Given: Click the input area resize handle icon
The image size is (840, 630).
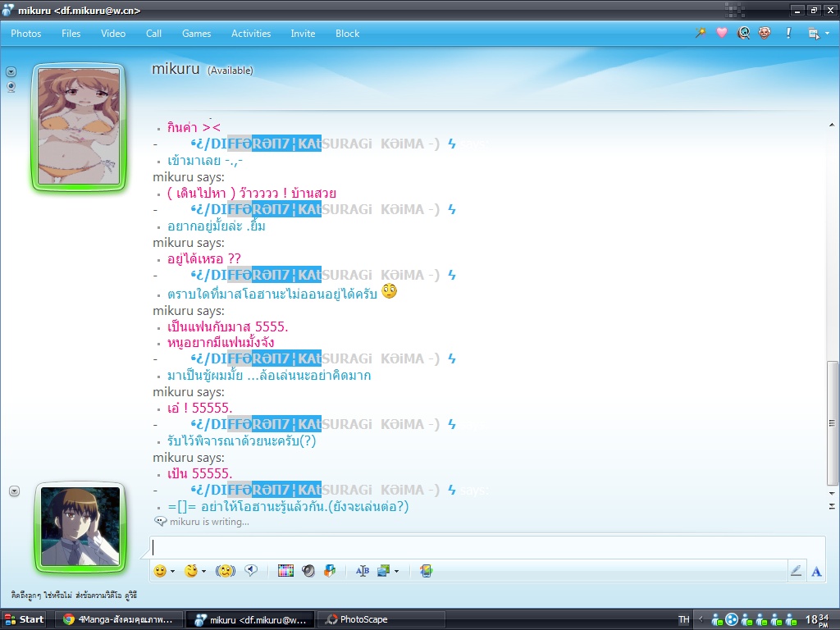Looking at the screenshot, I should 832,506.
